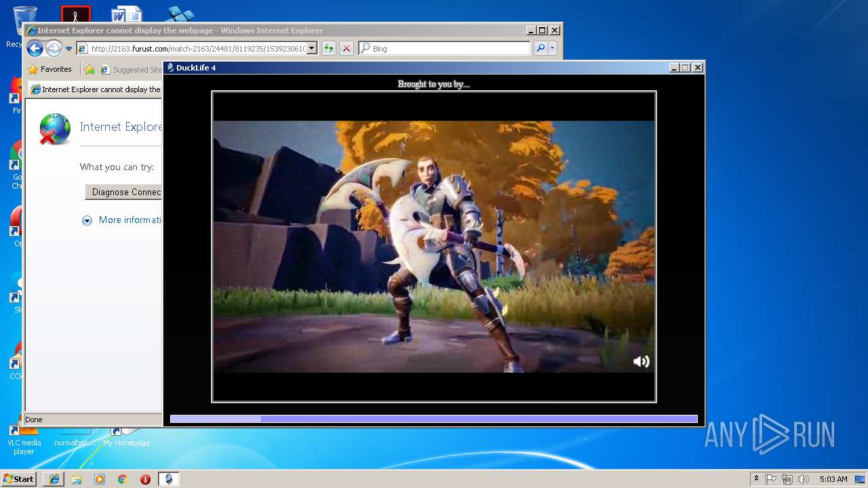
Task: Click the Done status bar text
Action: tap(34, 420)
